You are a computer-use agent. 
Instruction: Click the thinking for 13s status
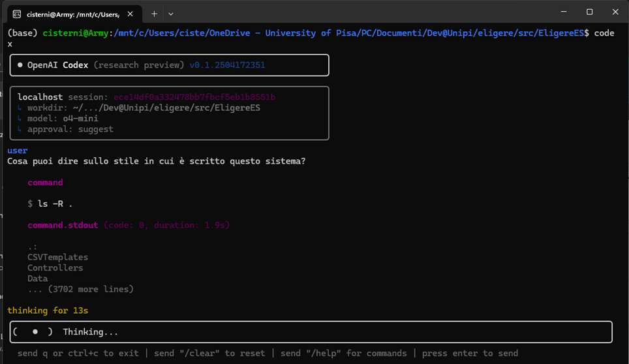48,311
